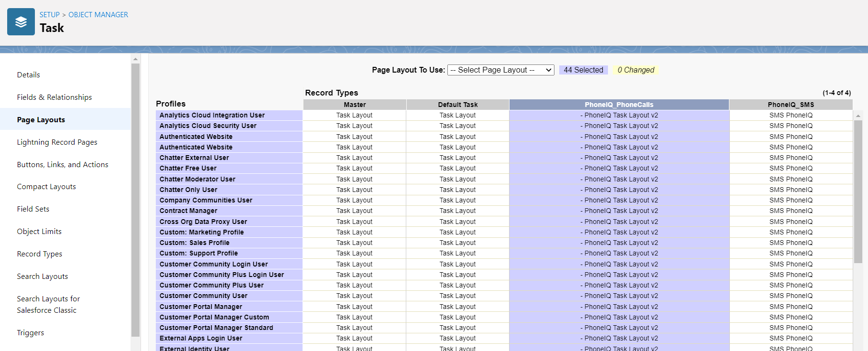
Task: Go to Fields & Relationships section
Action: coord(54,97)
